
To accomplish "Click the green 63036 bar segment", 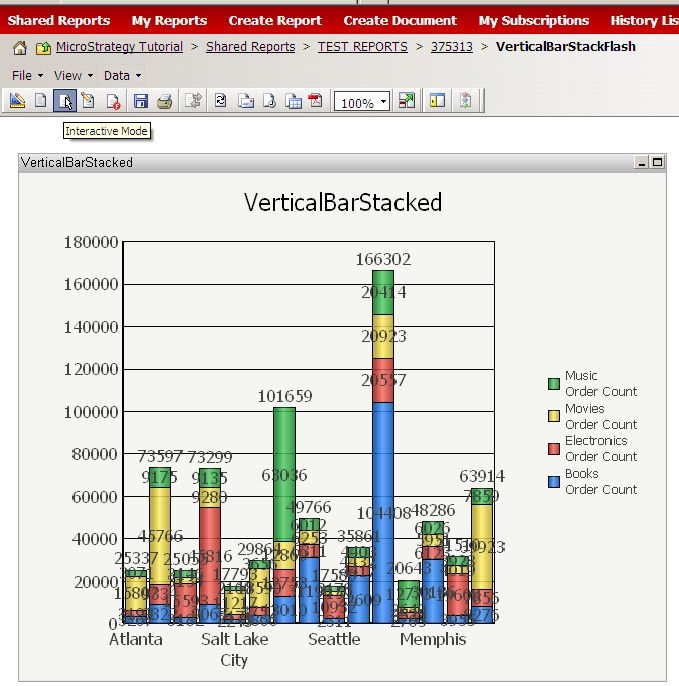I will (x=284, y=474).
